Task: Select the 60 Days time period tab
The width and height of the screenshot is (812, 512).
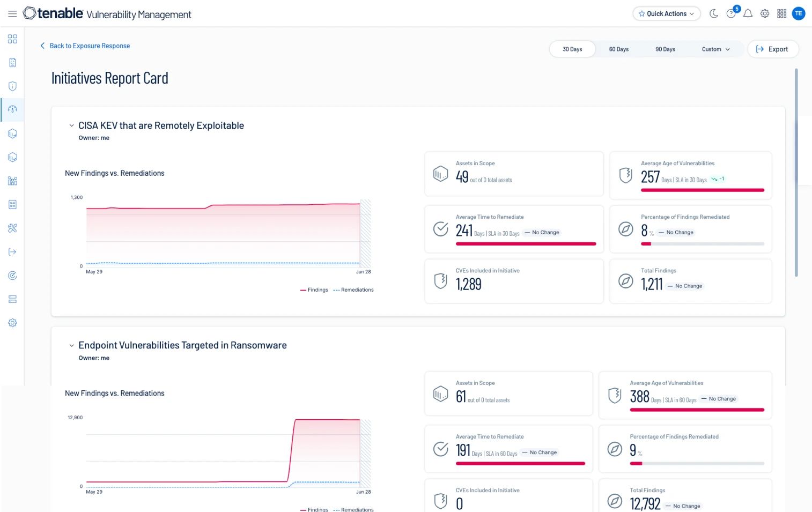Action: (618, 49)
